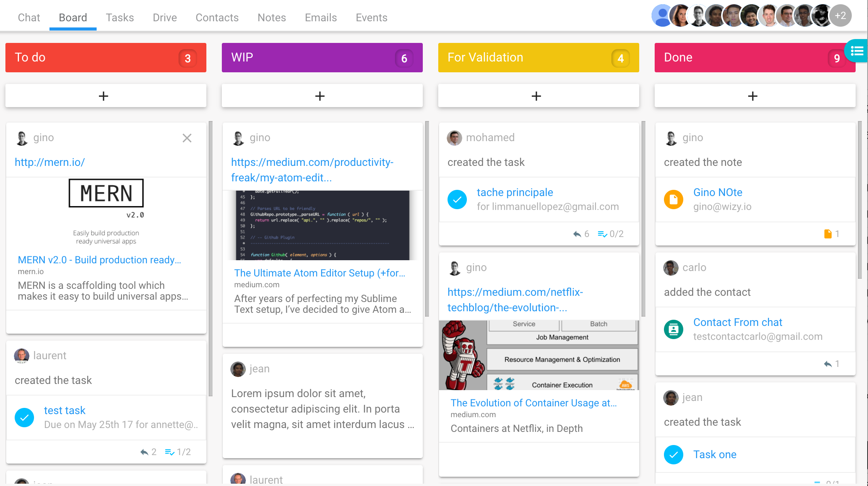Open 'MERN v2.0 - Build production ready' title
This screenshot has width=868, height=486.
pos(99,260)
